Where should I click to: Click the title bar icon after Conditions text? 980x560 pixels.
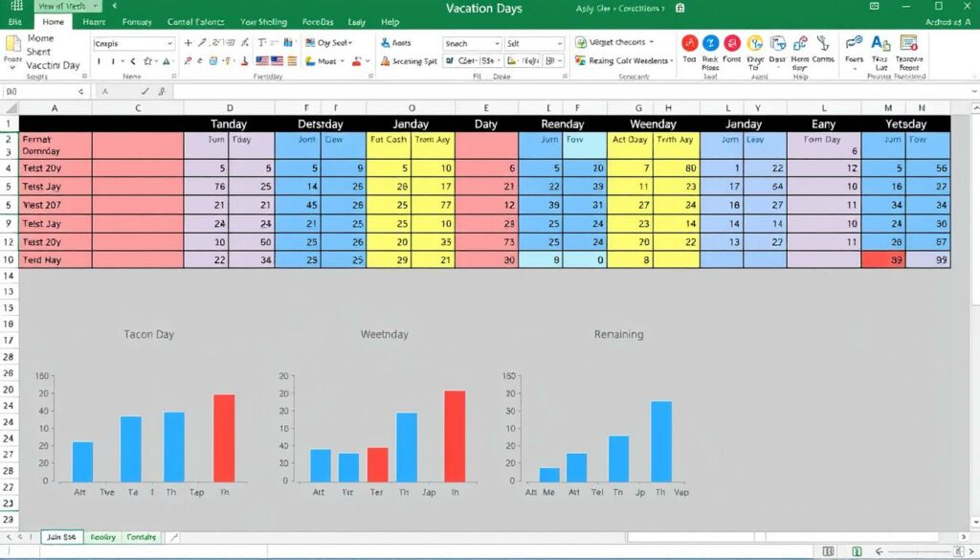tap(680, 8)
